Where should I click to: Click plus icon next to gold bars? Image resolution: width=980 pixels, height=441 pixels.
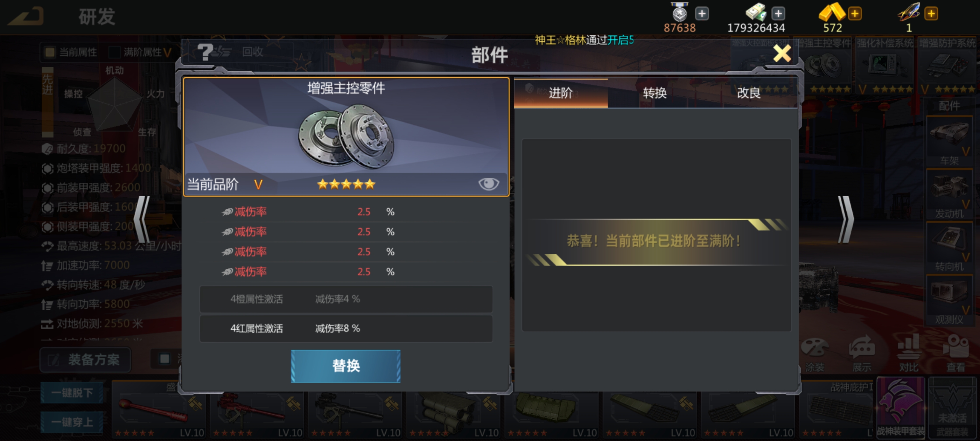(855, 14)
